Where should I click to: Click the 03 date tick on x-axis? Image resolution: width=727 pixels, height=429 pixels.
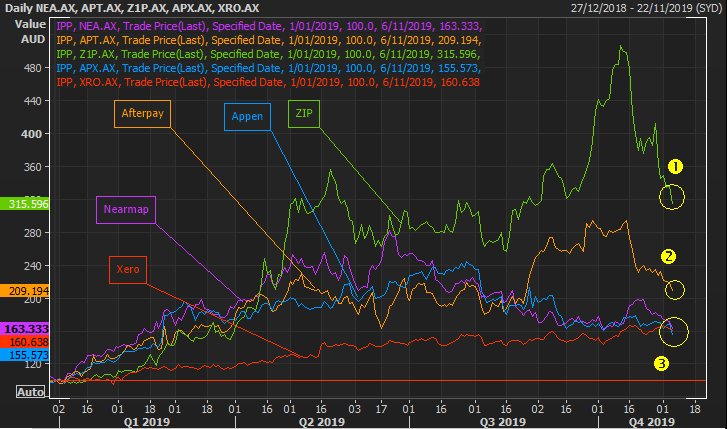tap(355, 409)
